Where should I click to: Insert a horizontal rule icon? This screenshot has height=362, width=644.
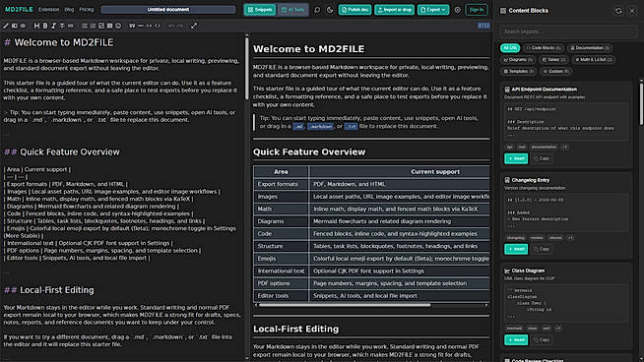pos(141,26)
